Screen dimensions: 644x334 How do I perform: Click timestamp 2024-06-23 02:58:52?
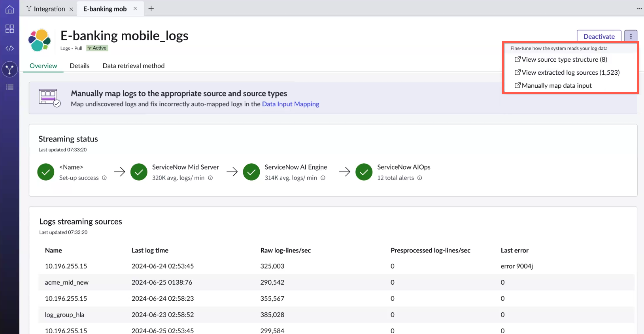(x=163, y=315)
